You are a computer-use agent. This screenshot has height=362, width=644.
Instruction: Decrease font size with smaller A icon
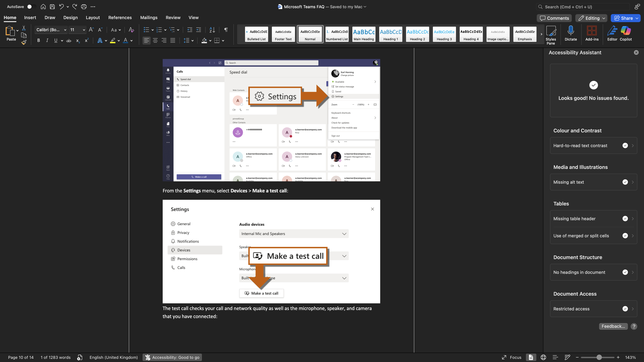(x=100, y=30)
